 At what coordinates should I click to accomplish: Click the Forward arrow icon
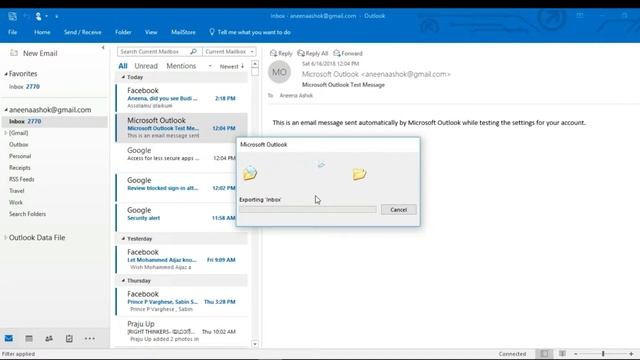pyautogui.click(x=337, y=53)
